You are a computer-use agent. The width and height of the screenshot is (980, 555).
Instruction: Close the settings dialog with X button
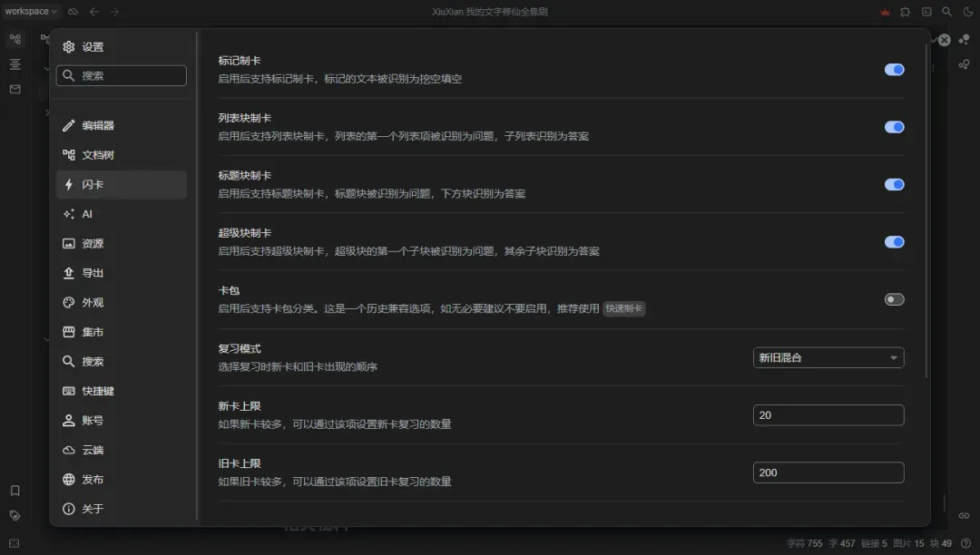coord(945,40)
